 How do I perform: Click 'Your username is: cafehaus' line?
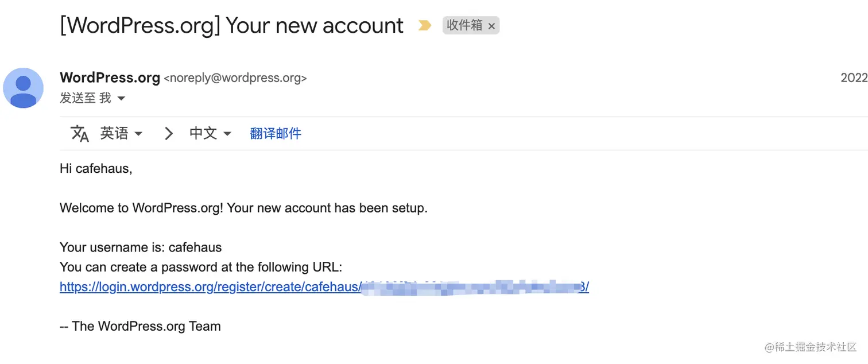[x=141, y=247]
